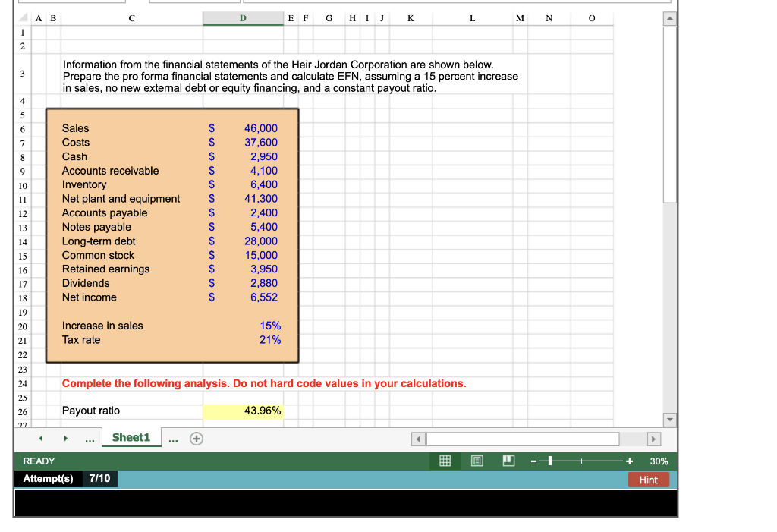Expand hidden sheets via left ellipsis
The image size is (777, 532).
(90, 438)
